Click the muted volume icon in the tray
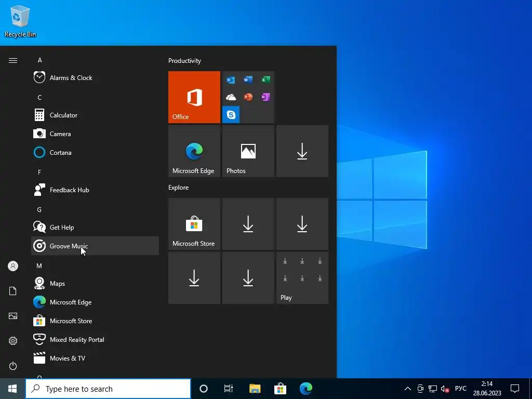 pos(445,389)
